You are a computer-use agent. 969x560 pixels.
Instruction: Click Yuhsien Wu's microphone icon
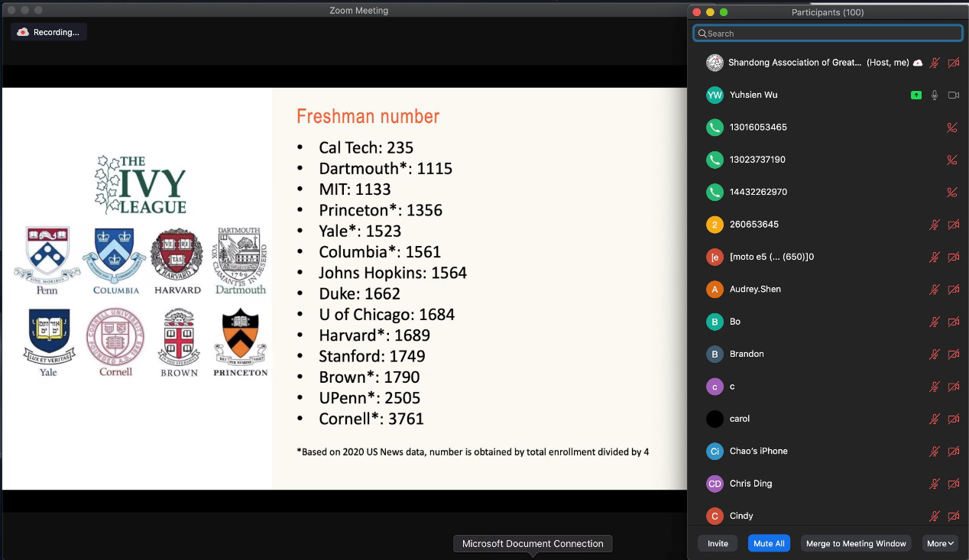point(934,95)
